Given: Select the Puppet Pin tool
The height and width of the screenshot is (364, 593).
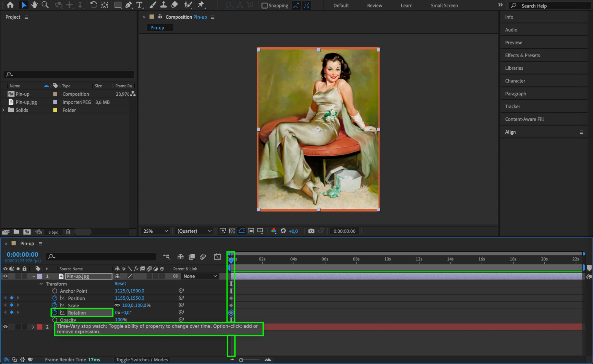Looking at the screenshot, I should pyautogui.click(x=201, y=5).
